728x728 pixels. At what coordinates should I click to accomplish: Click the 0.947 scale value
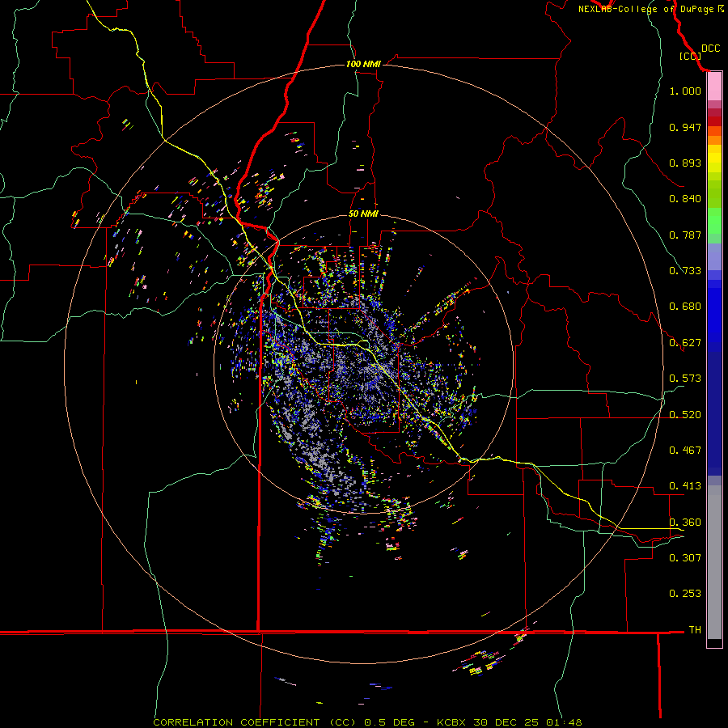[x=685, y=127]
